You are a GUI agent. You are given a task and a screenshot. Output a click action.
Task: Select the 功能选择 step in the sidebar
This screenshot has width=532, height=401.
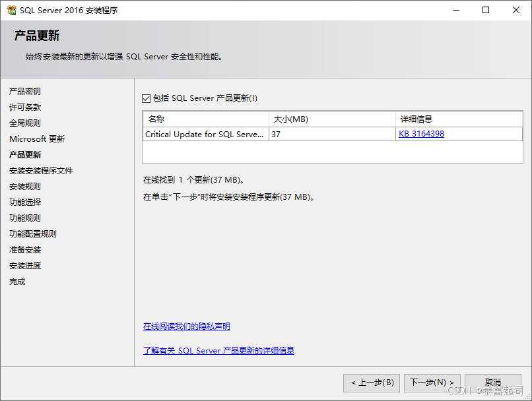(25, 202)
